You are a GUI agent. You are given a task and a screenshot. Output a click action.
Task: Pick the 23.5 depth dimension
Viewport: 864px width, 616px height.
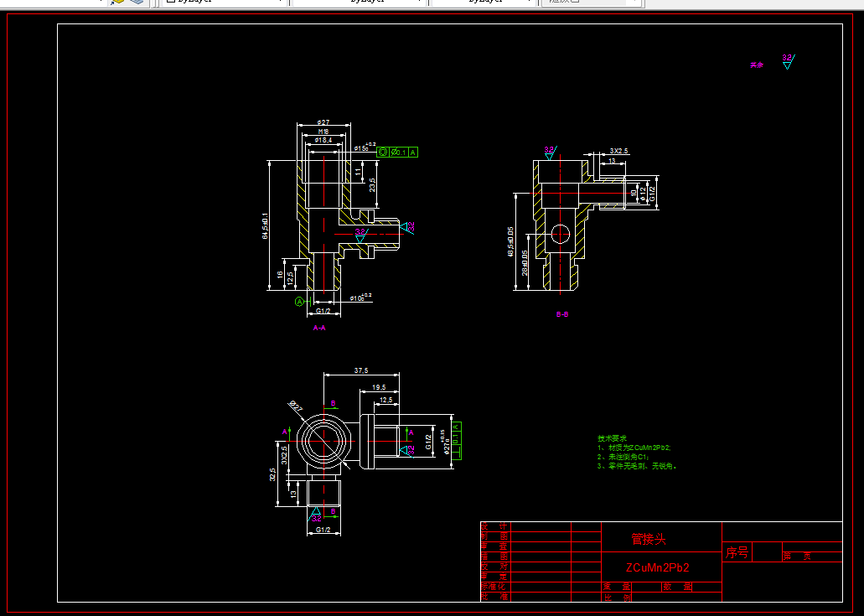pyautogui.click(x=373, y=184)
